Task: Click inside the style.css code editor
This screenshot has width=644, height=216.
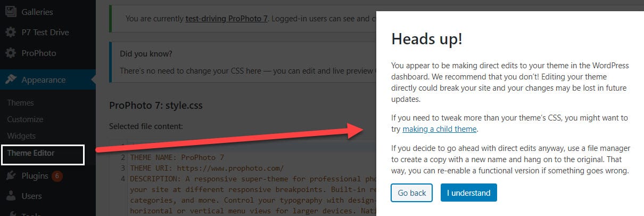Action: (x=243, y=179)
